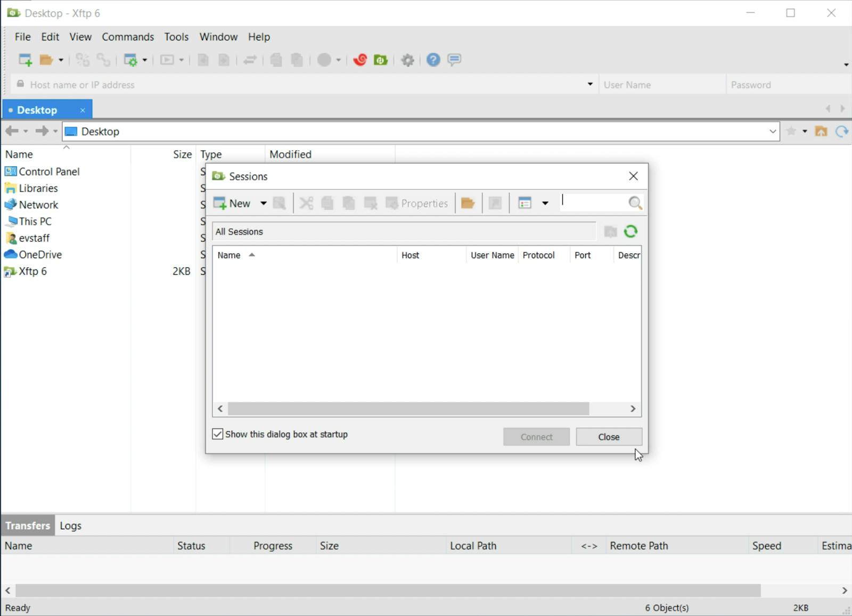
Task: Click the green Xftp icon in main toolbar
Action: coord(381,60)
